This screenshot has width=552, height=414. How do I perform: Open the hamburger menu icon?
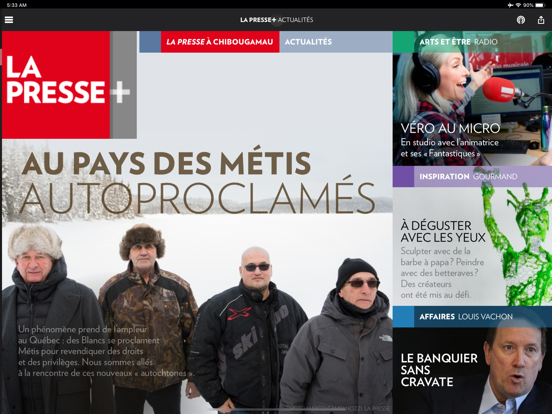click(9, 20)
